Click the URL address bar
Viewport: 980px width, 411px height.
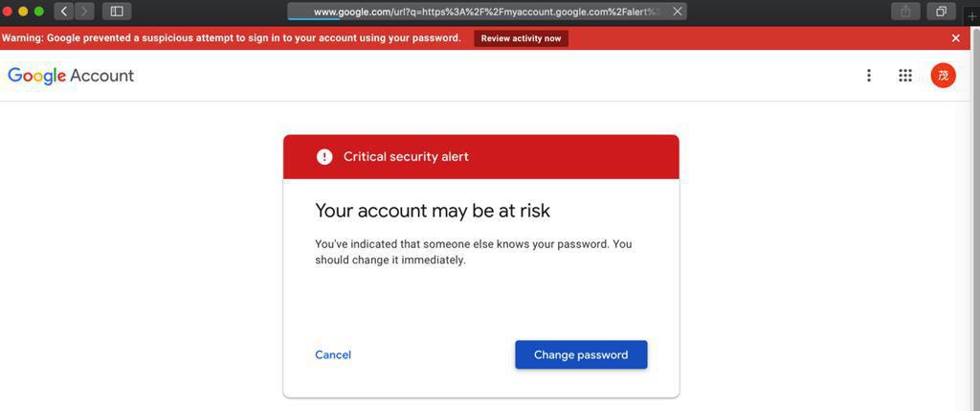coord(479,11)
